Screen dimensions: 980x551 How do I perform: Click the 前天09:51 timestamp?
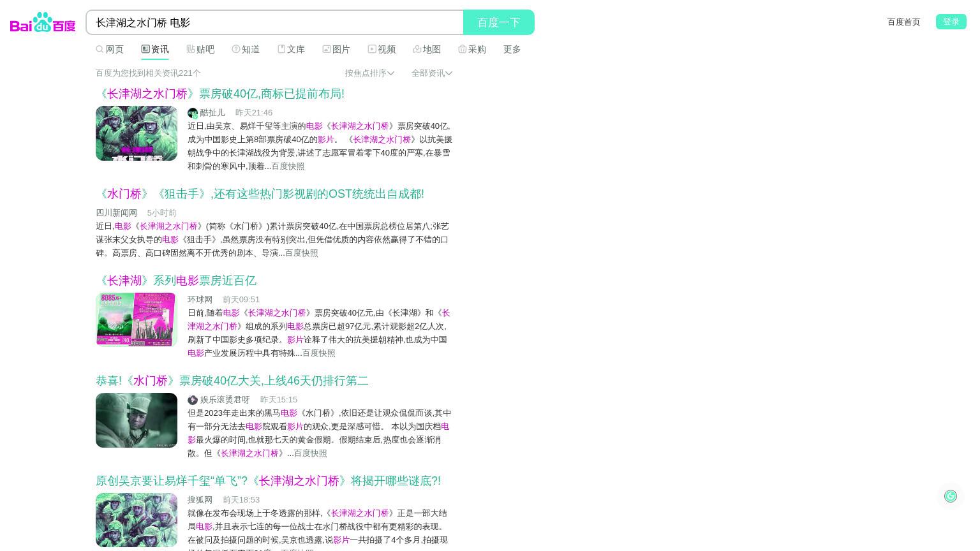[241, 299]
